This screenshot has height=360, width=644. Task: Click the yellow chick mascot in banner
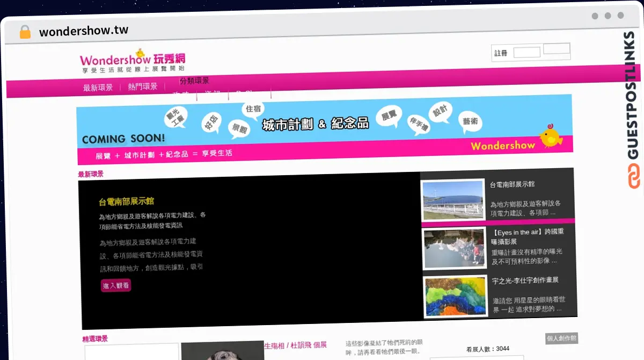point(550,136)
